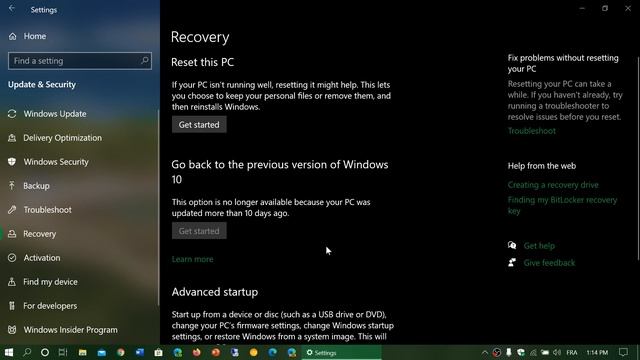Open the Windows Start menu
This screenshot has height=360, width=640.
9,352
